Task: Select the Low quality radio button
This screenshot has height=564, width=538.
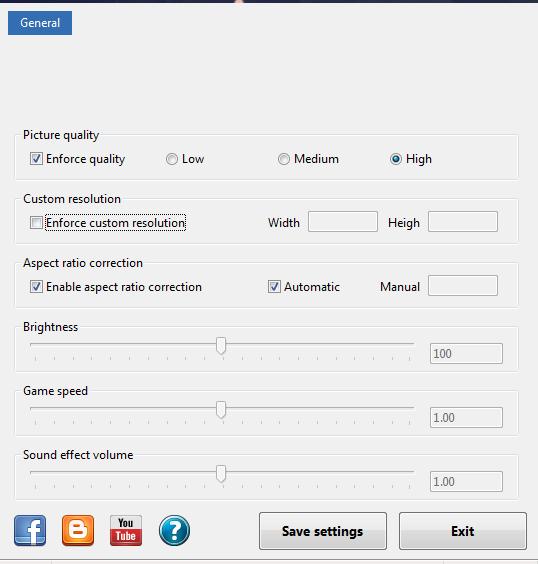Action: coord(172,159)
